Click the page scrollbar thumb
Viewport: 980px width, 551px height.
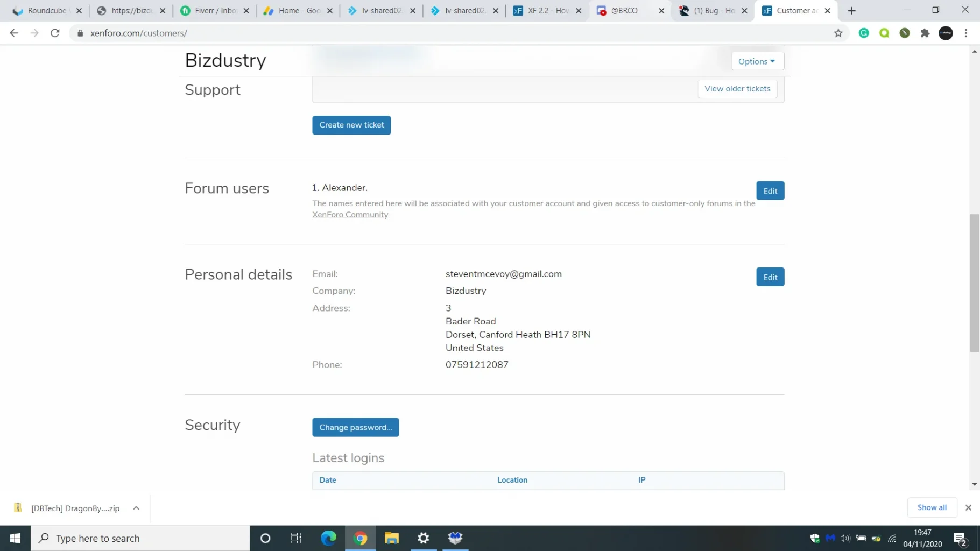(975, 283)
